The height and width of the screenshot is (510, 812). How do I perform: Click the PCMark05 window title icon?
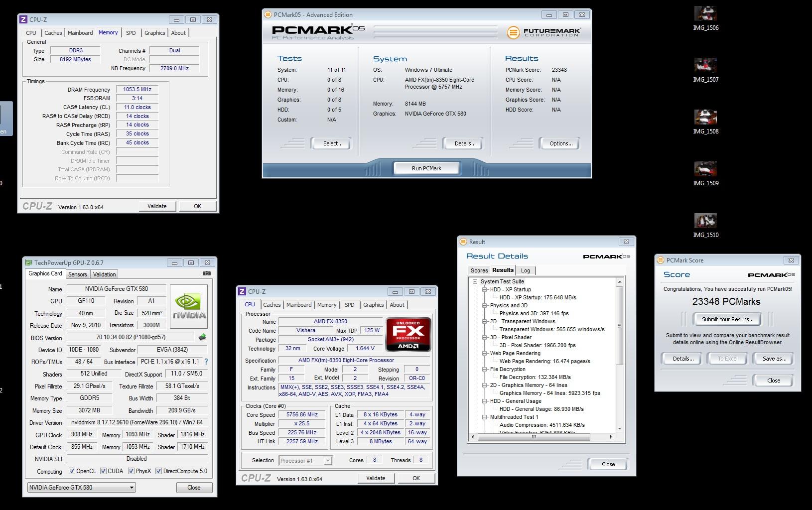point(268,15)
